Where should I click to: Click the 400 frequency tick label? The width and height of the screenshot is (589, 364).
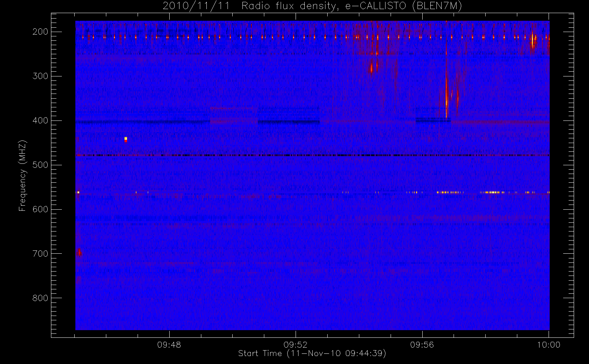[40, 120]
